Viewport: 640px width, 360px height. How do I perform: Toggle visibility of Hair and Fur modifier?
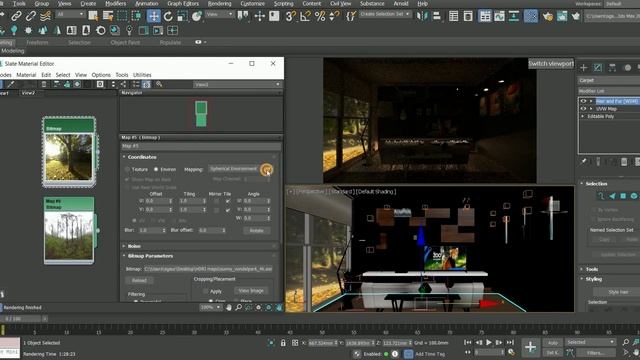(x=583, y=101)
